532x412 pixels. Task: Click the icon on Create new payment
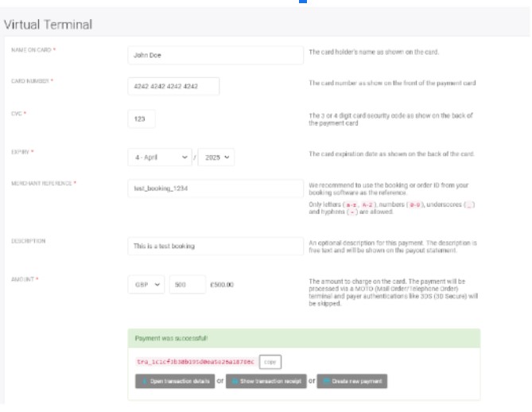[326, 382]
